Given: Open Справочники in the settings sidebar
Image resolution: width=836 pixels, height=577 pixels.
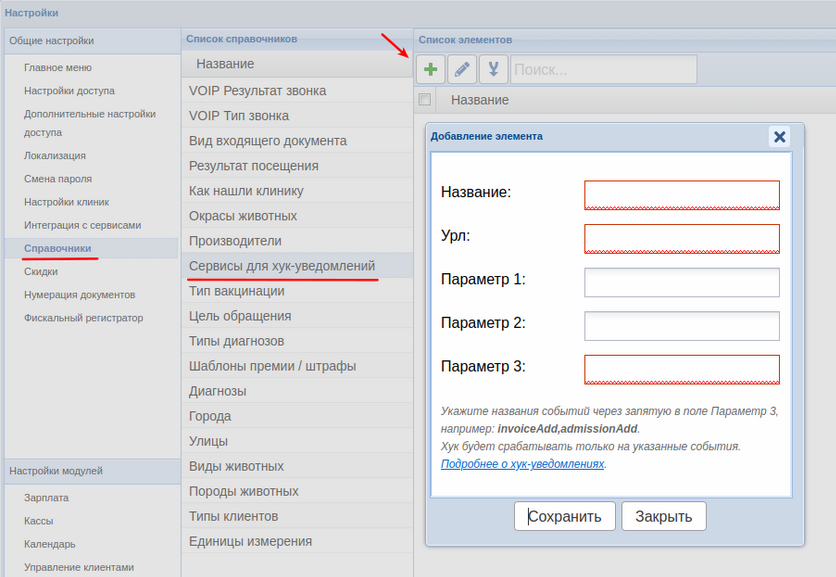Looking at the screenshot, I should pyautogui.click(x=58, y=248).
